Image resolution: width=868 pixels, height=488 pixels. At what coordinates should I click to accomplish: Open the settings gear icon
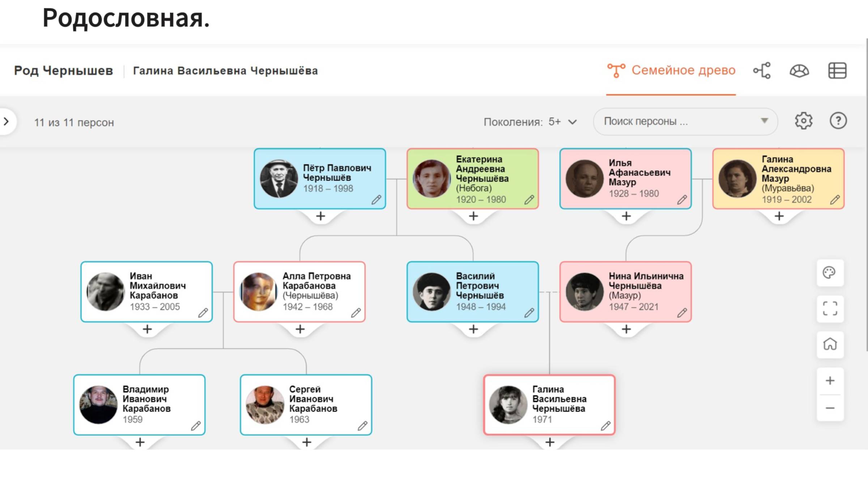point(804,121)
